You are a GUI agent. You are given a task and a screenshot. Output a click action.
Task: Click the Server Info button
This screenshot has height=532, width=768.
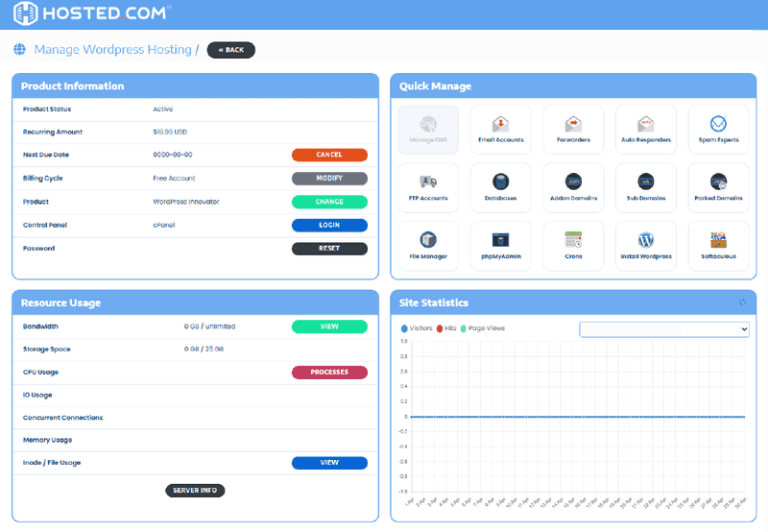pos(195,491)
